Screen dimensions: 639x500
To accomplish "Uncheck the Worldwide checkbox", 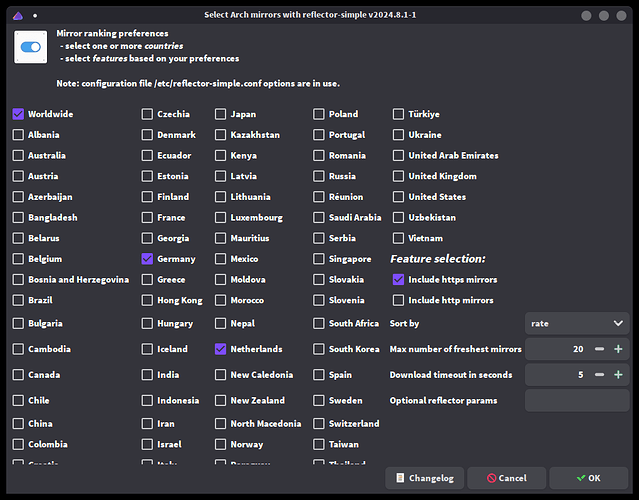I will pyautogui.click(x=18, y=114).
